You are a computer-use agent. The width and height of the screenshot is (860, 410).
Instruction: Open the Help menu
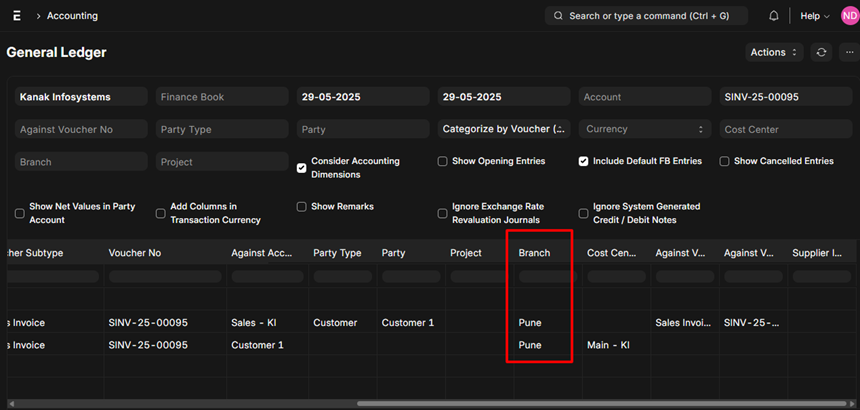[x=814, y=16]
